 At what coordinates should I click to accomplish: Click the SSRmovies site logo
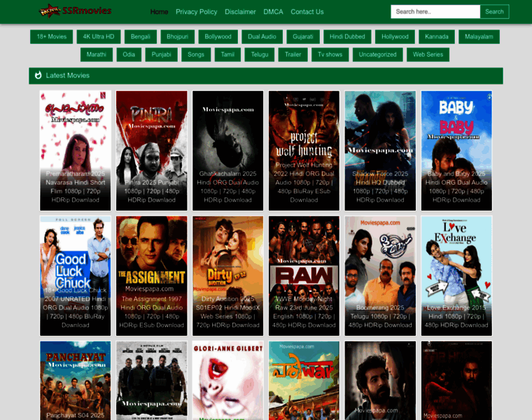(x=76, y=11)
